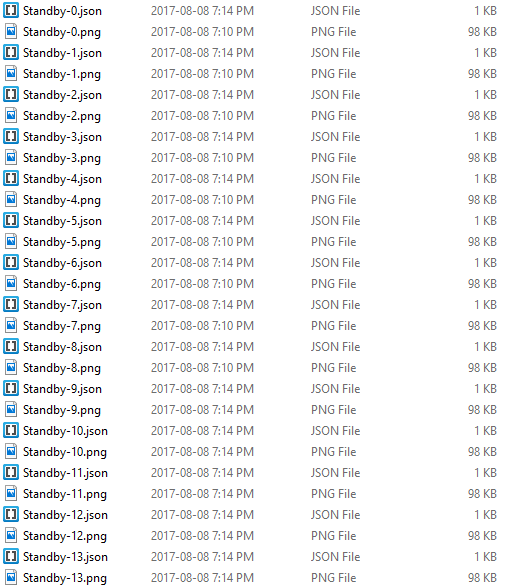Select the file name Standby-4.json
The image size is (520, 588).
pyautogui.click(x=62, y=179)
